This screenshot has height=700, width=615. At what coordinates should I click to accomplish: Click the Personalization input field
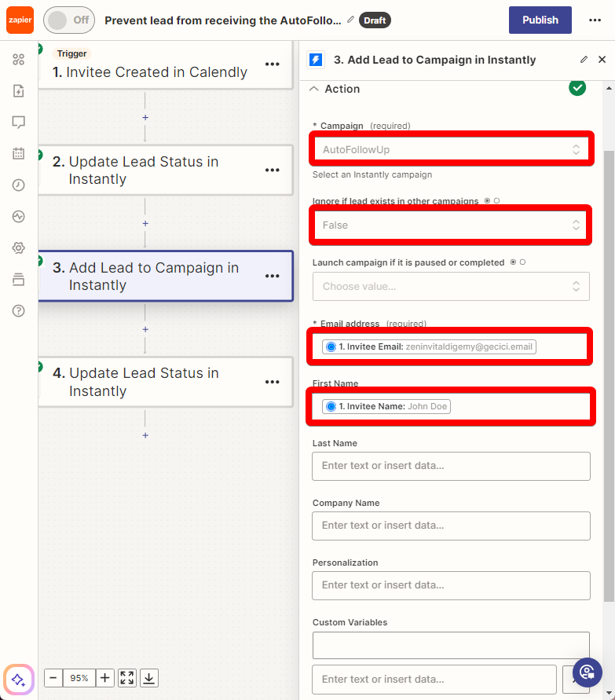tap(451, 586)
